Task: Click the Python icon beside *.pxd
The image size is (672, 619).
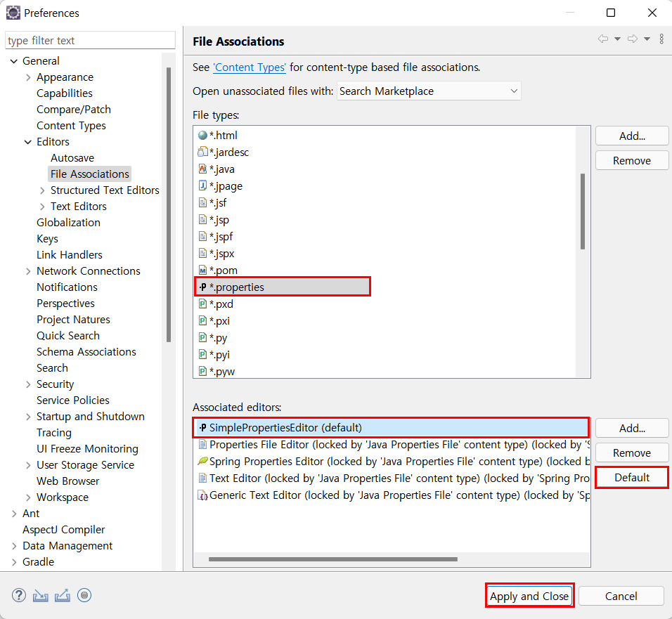Action: point(202,304)
